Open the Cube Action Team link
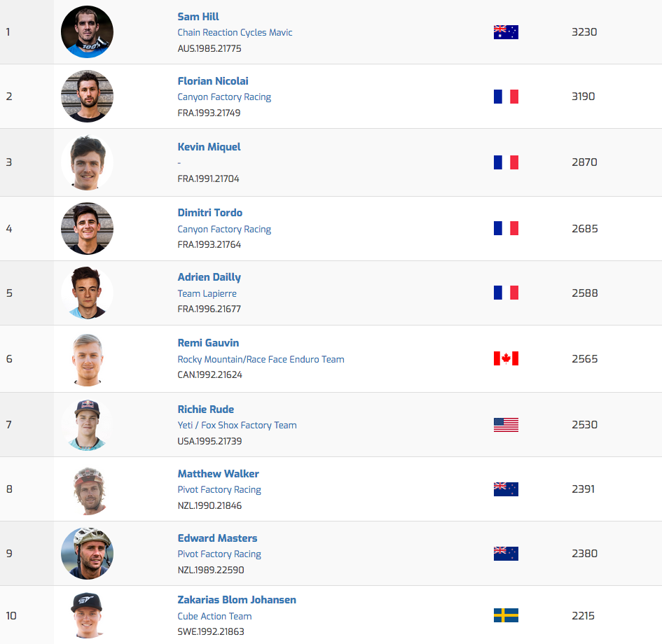 pyautogui.click(x=214, y=616)
